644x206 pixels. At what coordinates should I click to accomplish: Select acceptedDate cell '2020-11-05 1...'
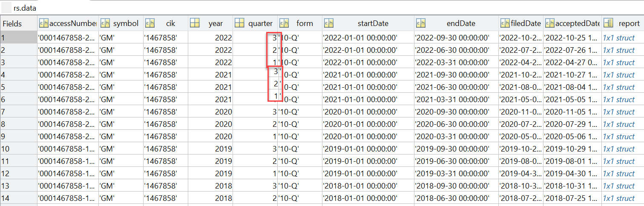[572, 112]
